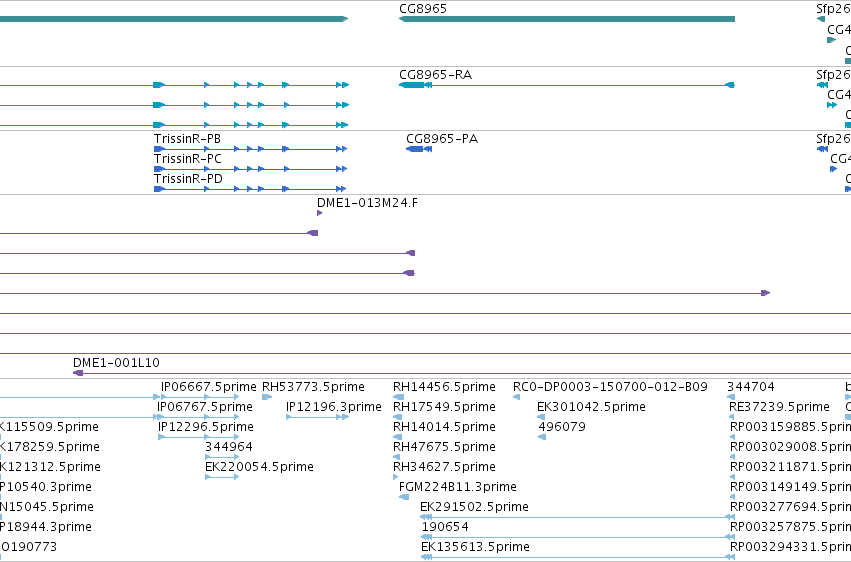Click the 496079 EST label
This screenshot has width=851, height=562.
(562, 427)
